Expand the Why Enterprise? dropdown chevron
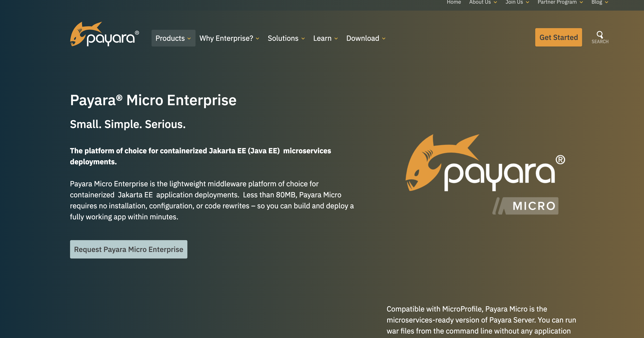 pyautogui.click(x=257, y=39)
